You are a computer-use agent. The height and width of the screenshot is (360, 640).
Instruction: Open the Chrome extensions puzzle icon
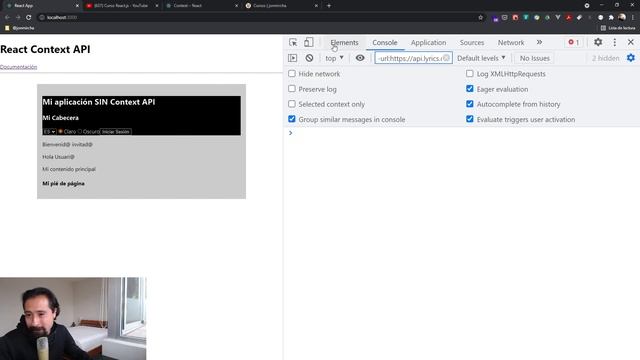click(611, 18)
